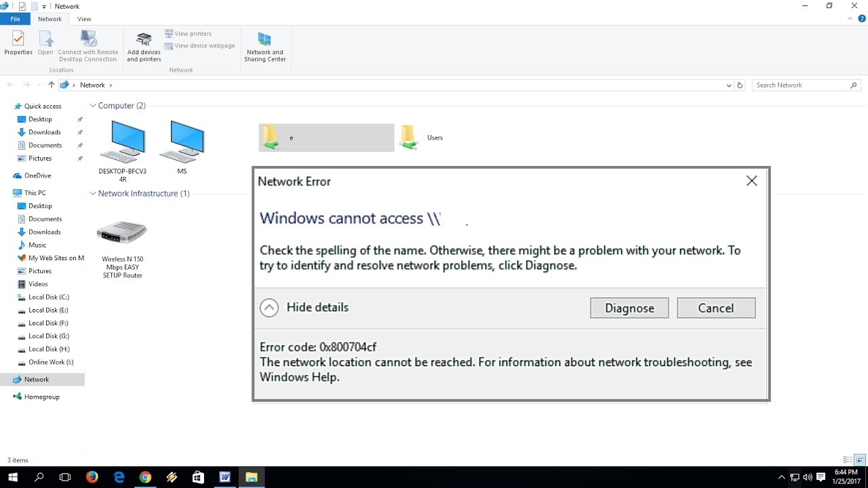
Task: Open the address bar history dropdown
Action: [x=729, y=85]
